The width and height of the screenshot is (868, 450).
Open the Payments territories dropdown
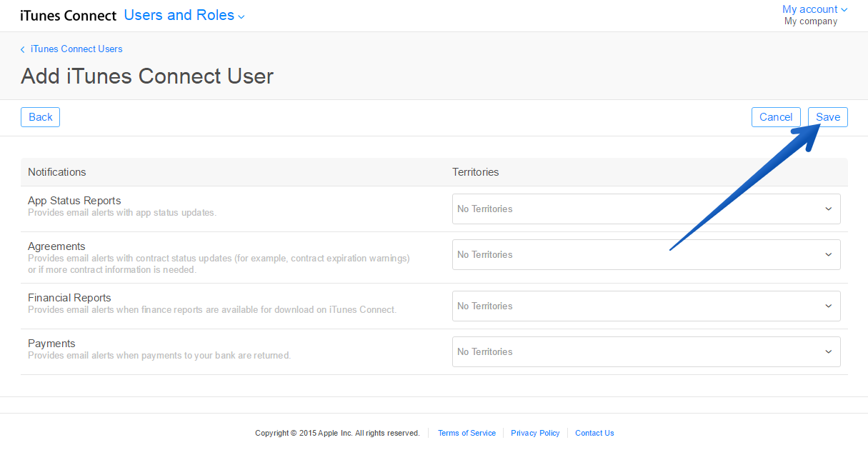coord(646,352)
